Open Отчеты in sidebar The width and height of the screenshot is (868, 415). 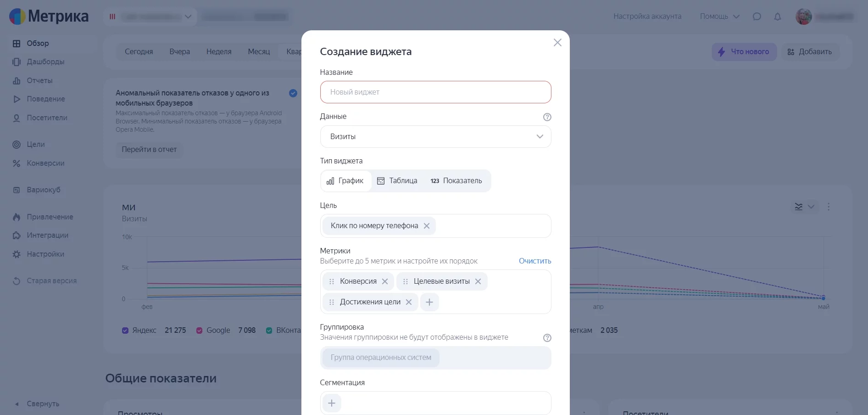coord(39,81)
